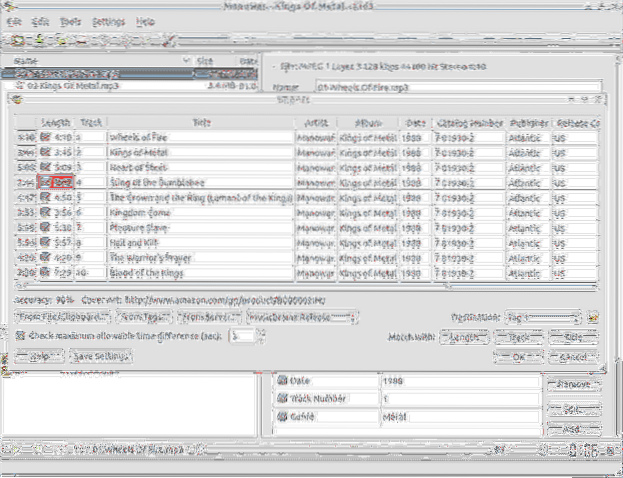Toggle checkbox in Pleasure Slave import row

pyautogui.click(x=45, y=228)
